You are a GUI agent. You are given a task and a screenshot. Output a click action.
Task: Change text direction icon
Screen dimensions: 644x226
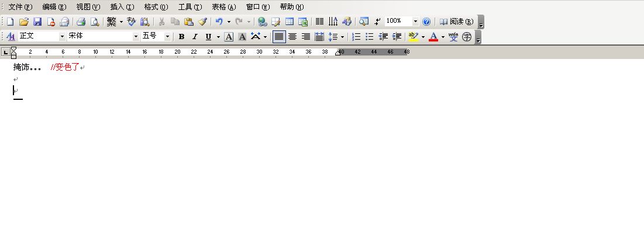pyautogui.click(x=333, y=22)
